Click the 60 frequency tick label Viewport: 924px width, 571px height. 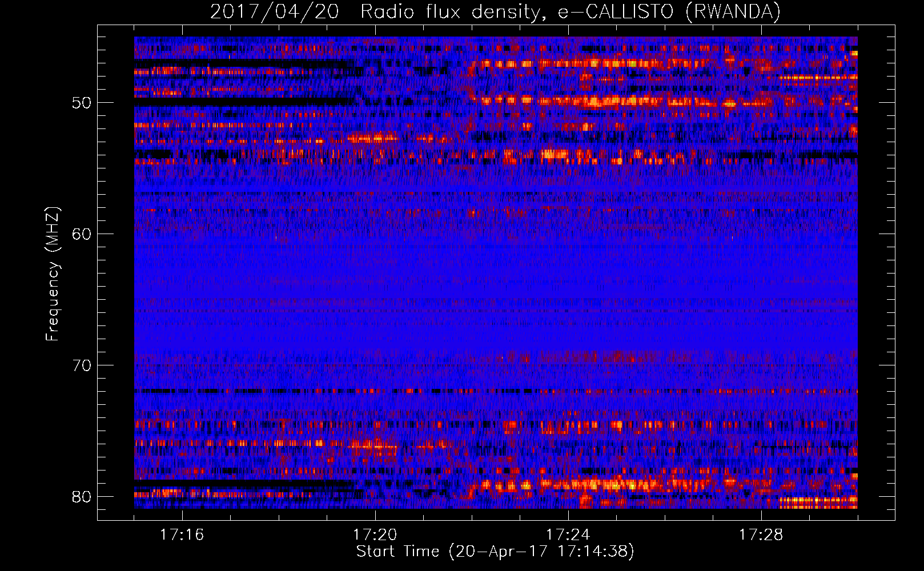(82, 234)
